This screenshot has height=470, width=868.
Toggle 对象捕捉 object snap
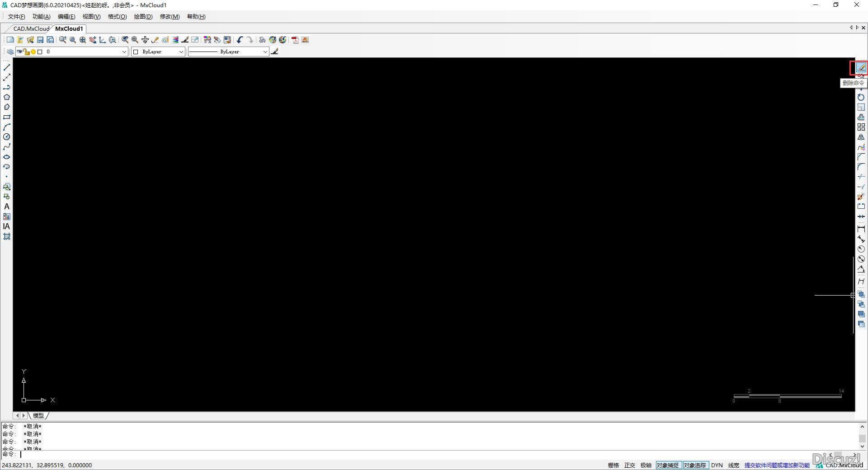668,465
